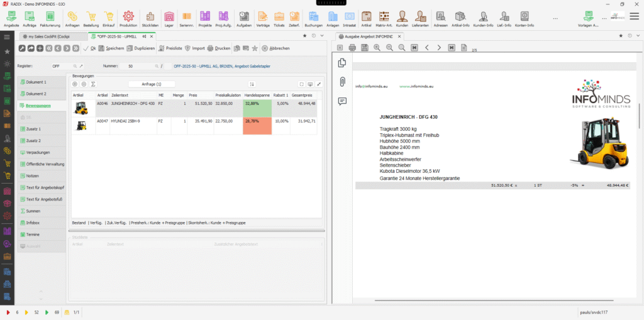Image resolution: width=644 pixels, height=320 pixels.
Task: Open the Notizen section
Action: [x=42, y=176]
